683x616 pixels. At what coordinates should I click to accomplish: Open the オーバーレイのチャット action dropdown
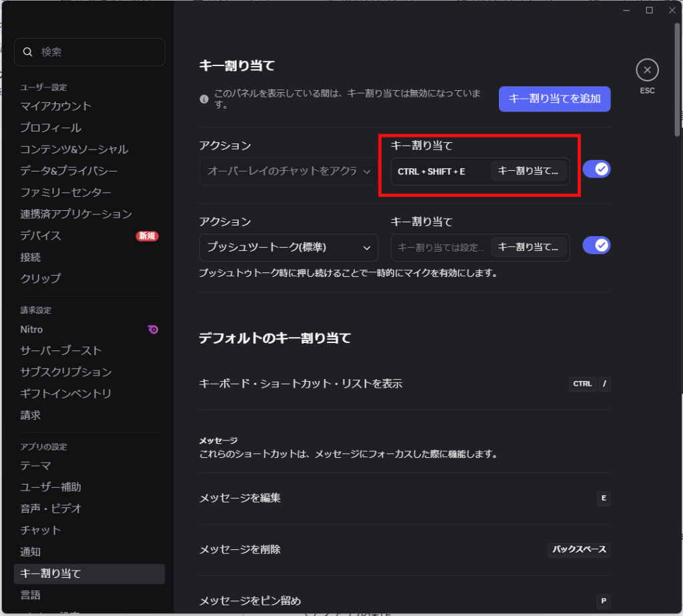point(288,172)
